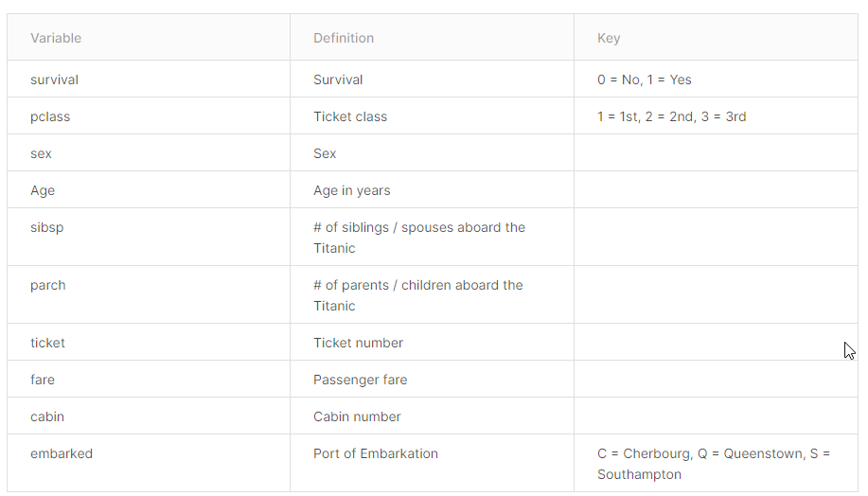Click the 'Age in years' definition
This screenshot has width=868, height=496.
click(351, 190)
